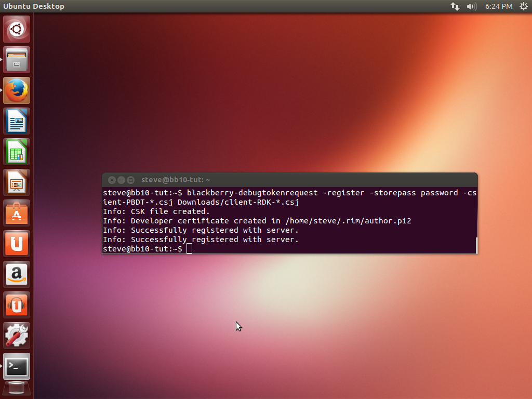The height and width of the screenshot is (399, 532).
Task: Open the Files manager from the launcher
Action: point(17,60)
